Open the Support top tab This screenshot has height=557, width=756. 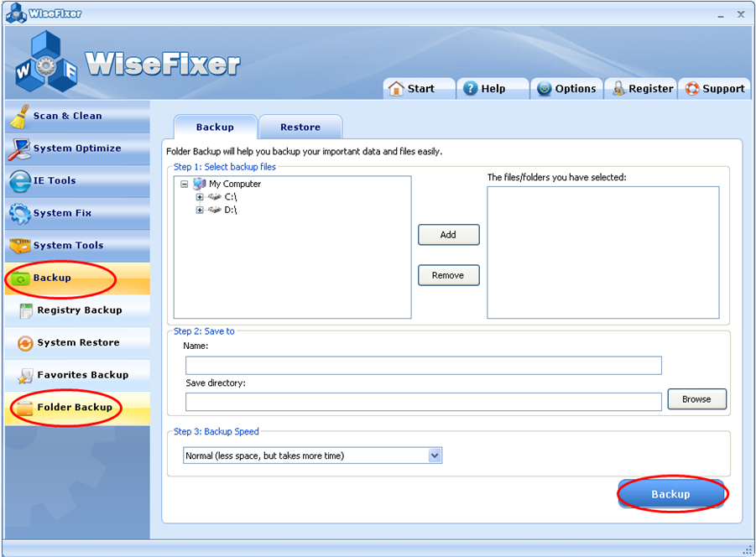click(715, 89)
